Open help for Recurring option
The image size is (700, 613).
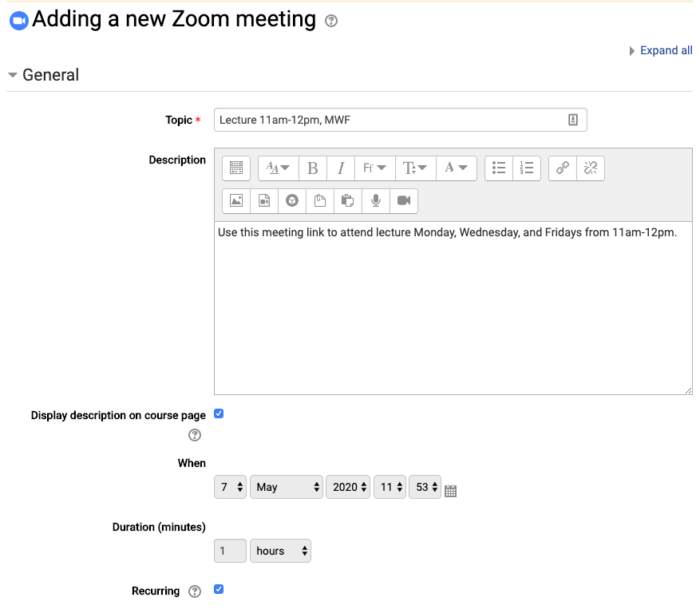195,591
